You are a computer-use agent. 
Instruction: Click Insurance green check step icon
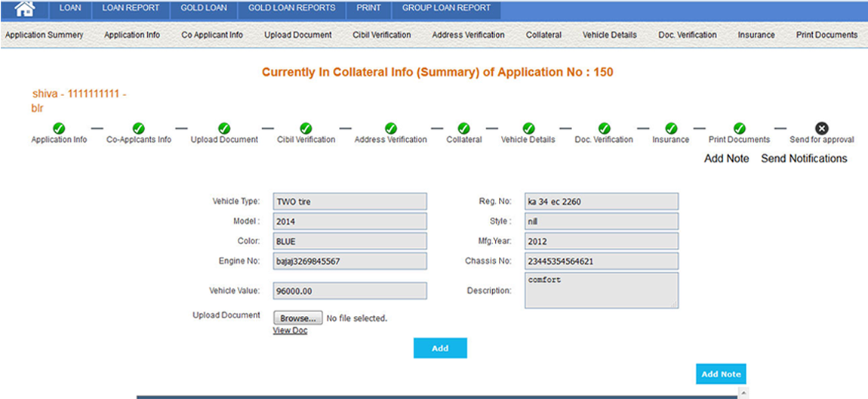671,128
